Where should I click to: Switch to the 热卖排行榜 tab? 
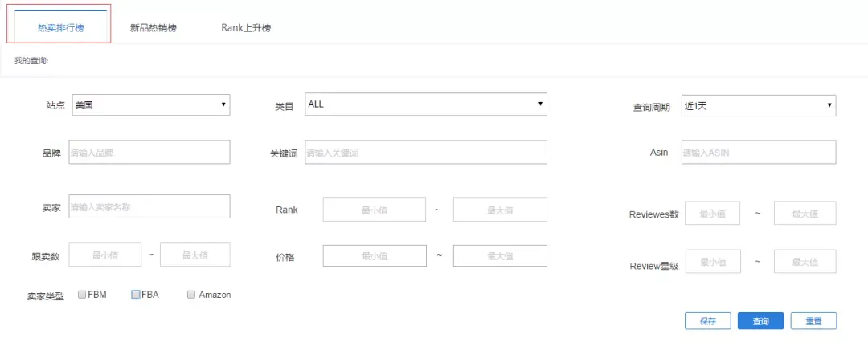click(60, 27)
